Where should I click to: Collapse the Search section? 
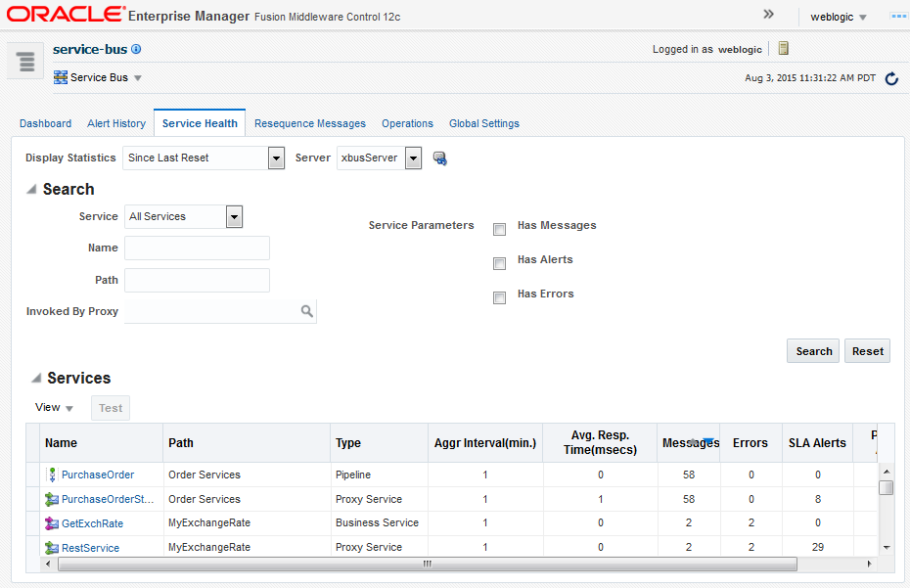tap(32, 189)
